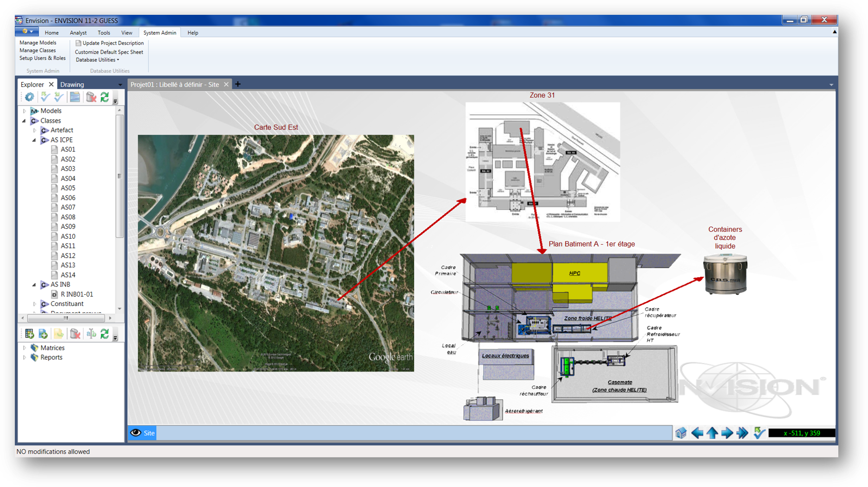The width and height of the screenshot is (868, 487).
Task: Click the Explorer toolbar's trash delete icon
Action: [91, 97]
